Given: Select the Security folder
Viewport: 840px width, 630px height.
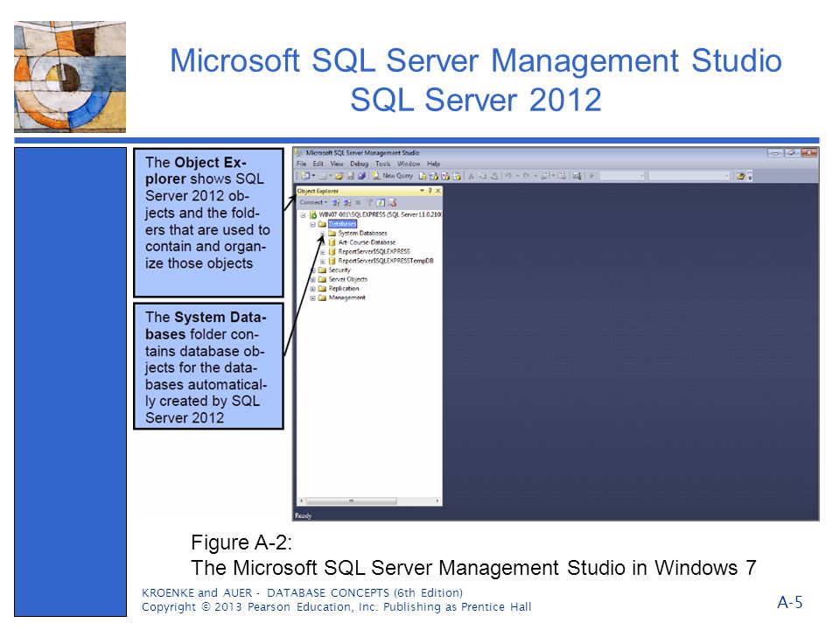Looking at the screenshot, I should coord(339,270).
